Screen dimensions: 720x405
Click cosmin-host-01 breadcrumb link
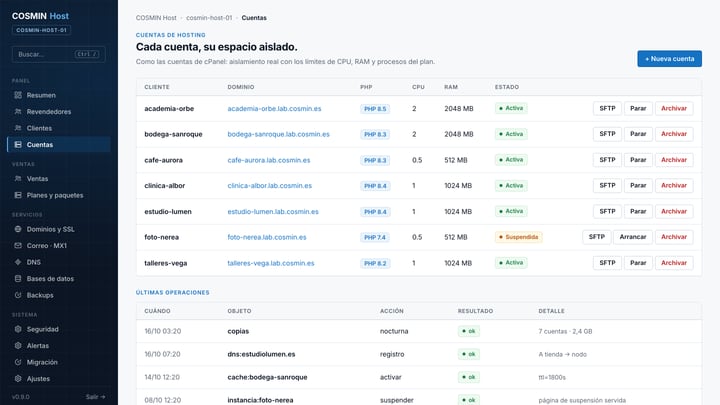click(209, 18)
